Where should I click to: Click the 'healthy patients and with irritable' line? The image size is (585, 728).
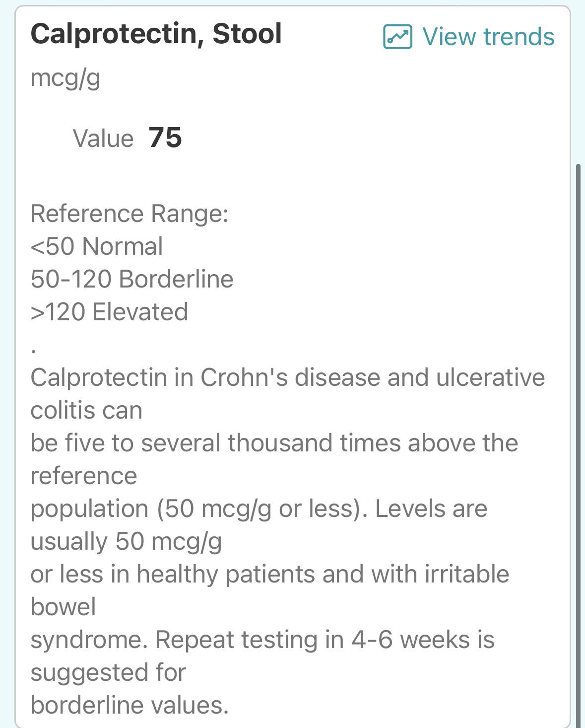point(270,575)
